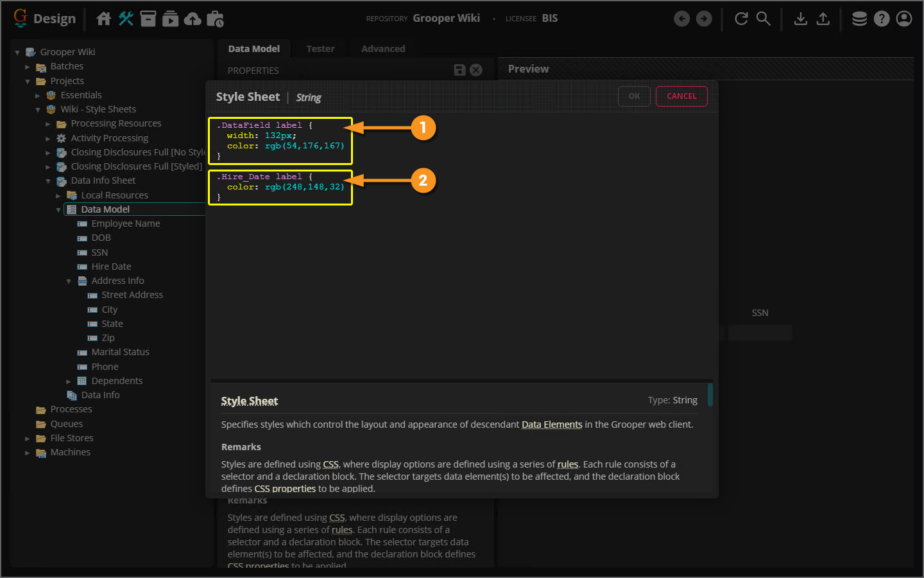Image resolution: width=924 pixels, height=578 pixels.
Task: Navigate back with the left arrow icon
Action: click(x=682, y=19)
